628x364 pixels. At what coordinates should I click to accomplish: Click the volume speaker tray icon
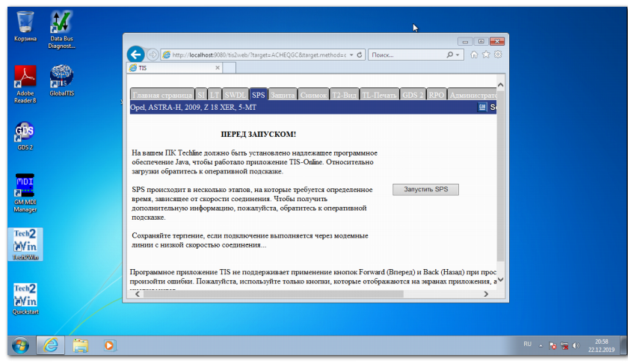[576, 345]
